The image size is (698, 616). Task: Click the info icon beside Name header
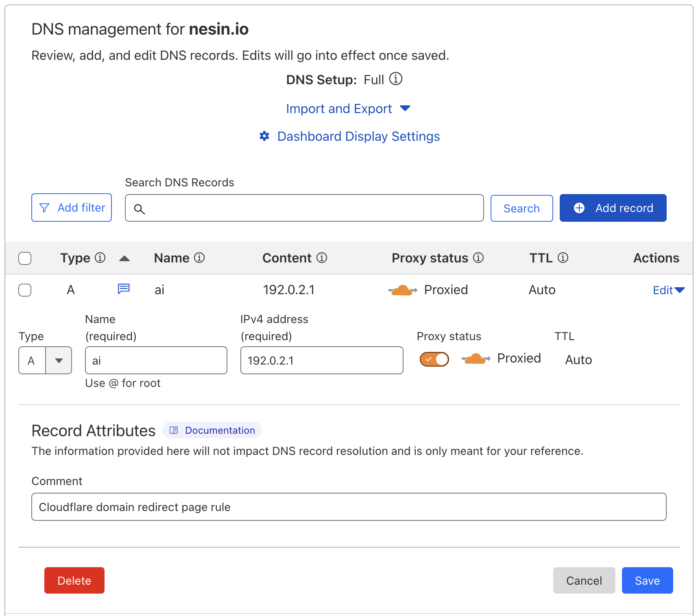(x=199, y=258)
